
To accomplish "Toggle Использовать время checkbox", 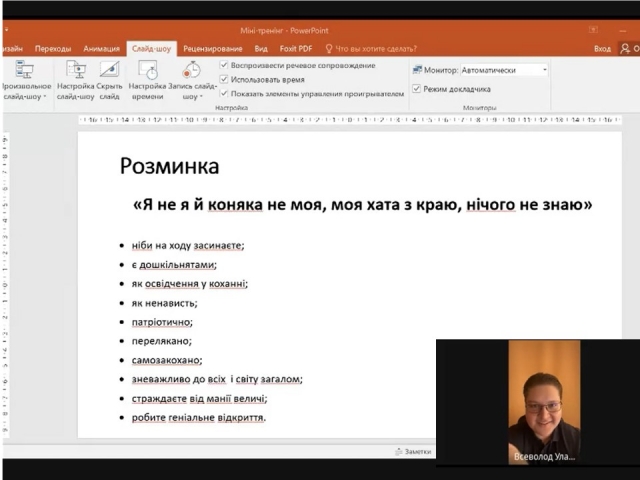I will click(224, 79).
